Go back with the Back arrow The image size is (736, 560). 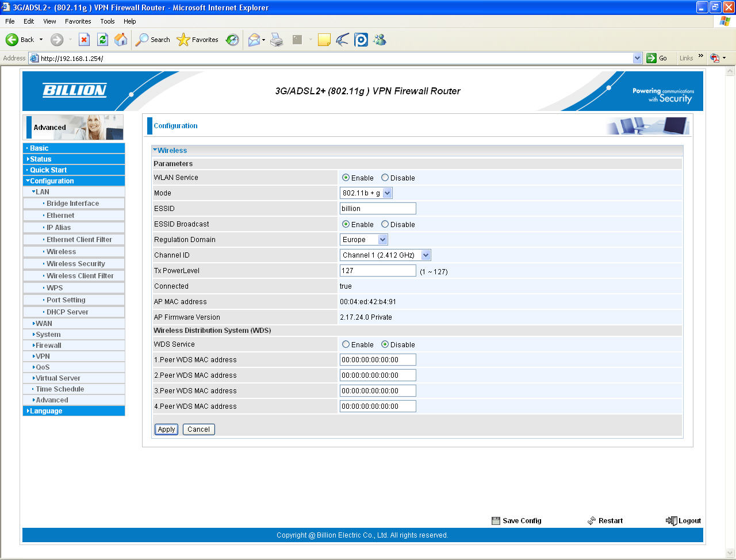[x=12, y=40]
